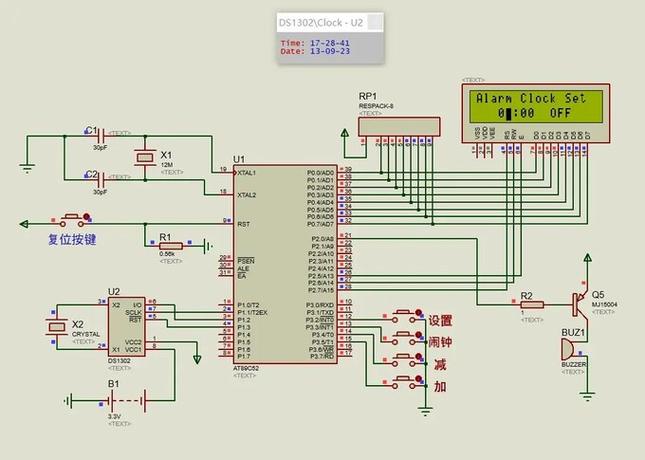Select the R1 resistor below reset line
The width and height of the screenshot is (645, 460).
click(171, 245)
